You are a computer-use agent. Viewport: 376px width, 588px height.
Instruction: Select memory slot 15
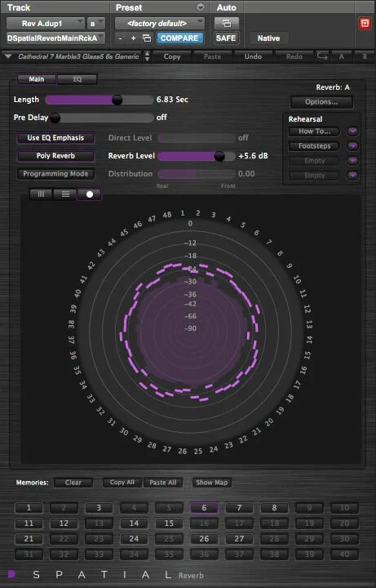pos(169,523)
